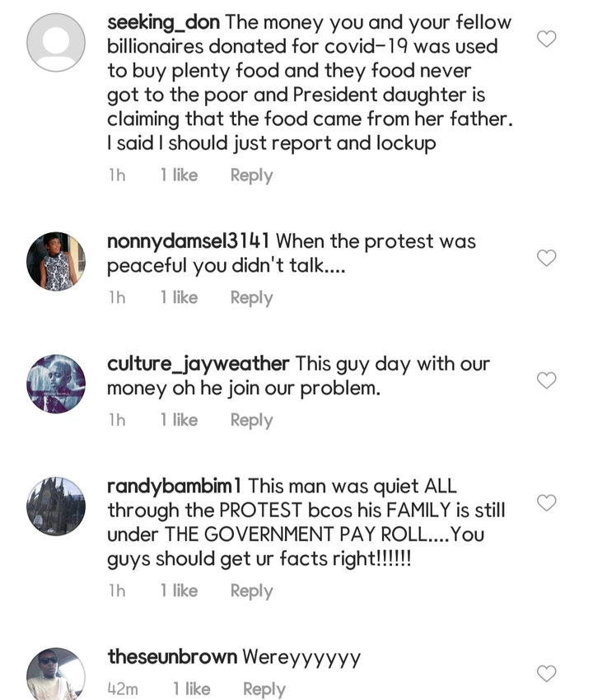Screen dimensions: 593x700
Task: Tap heart icon on nonnydamsel3141's comment
Action: click(x=546, y=258)
